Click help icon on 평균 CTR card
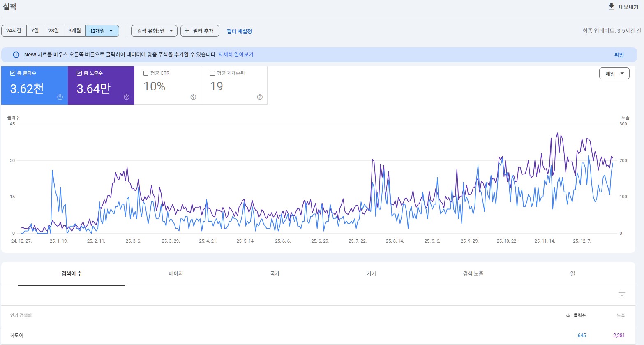 [x=193, y=97]
